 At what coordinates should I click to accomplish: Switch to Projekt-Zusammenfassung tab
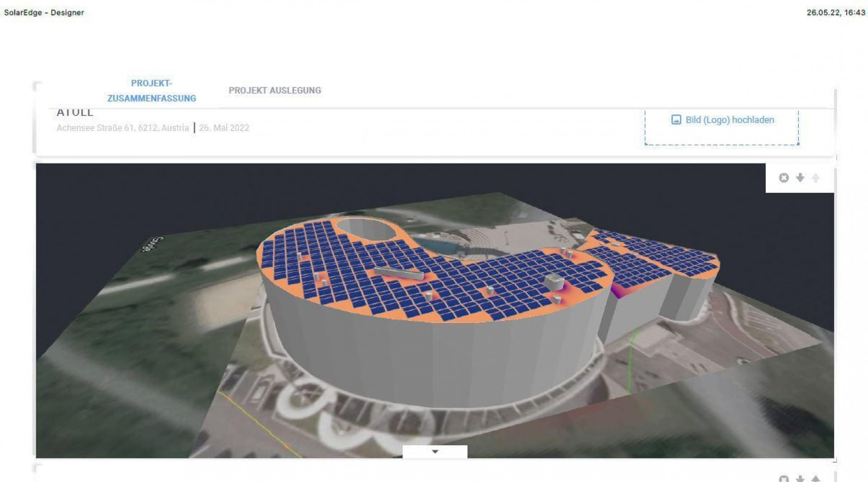coord(151,91)
